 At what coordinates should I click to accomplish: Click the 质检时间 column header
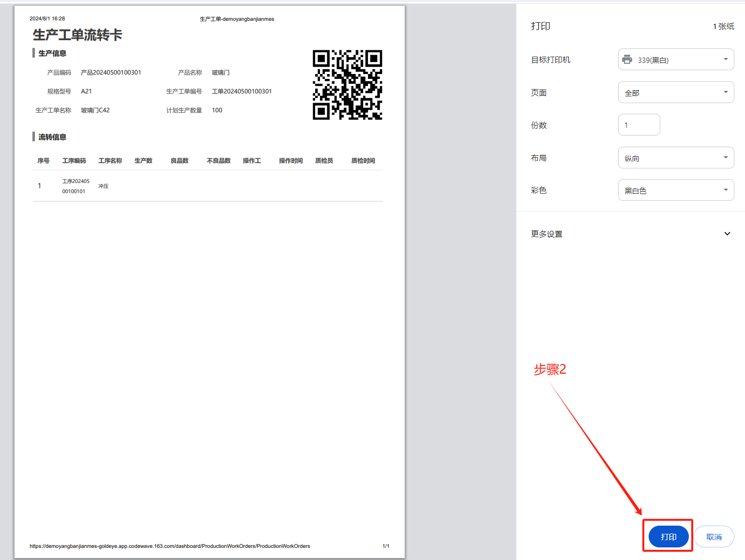(x=363, y=161)
